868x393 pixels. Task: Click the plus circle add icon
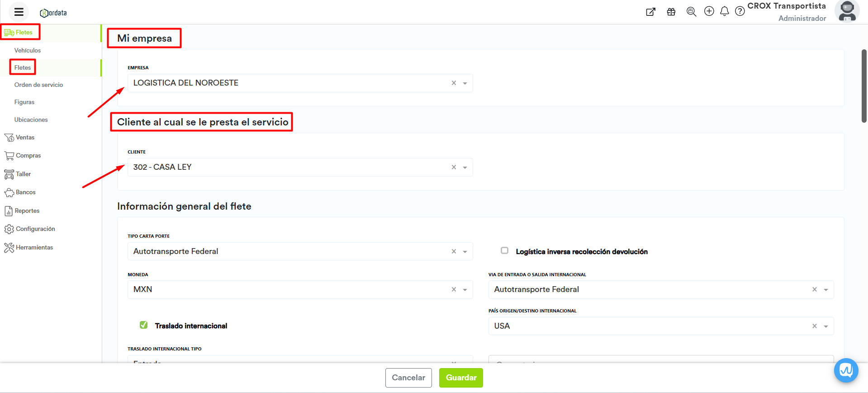709,11
